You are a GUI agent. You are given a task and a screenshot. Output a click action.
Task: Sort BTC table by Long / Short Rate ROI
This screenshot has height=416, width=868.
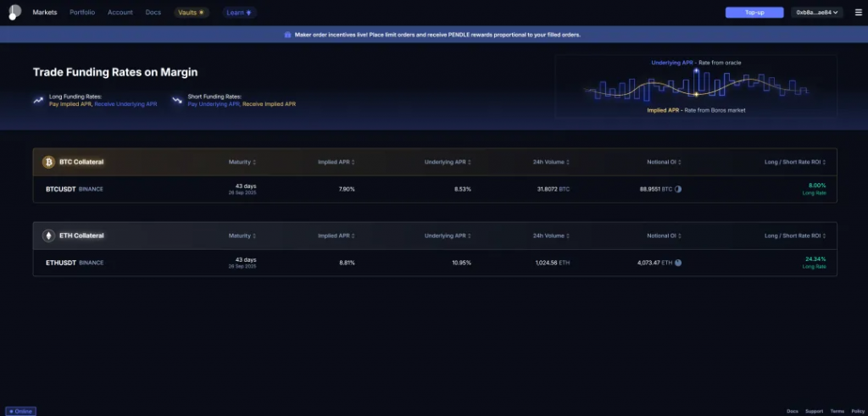pyautogui.click(x=794, y=162)
